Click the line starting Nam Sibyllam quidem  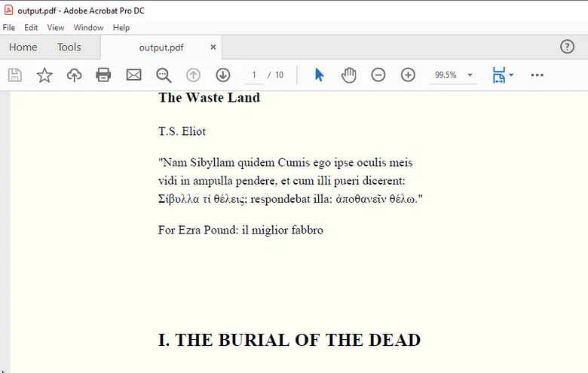coord(286,163)
